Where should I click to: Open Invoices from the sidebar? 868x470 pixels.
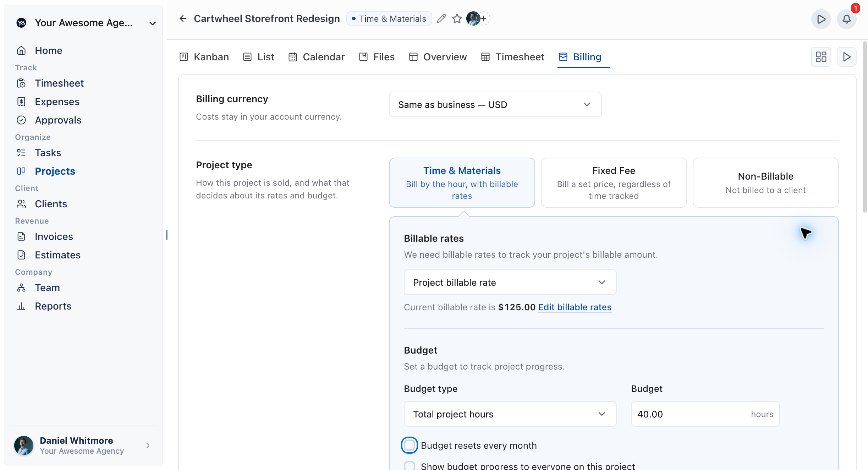pos(54,236)
